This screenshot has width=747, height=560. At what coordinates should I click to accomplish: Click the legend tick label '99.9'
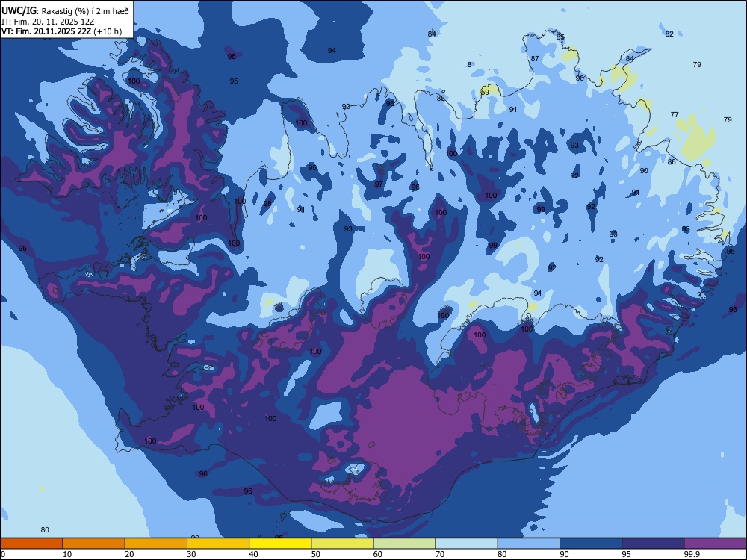pos(692,554)
